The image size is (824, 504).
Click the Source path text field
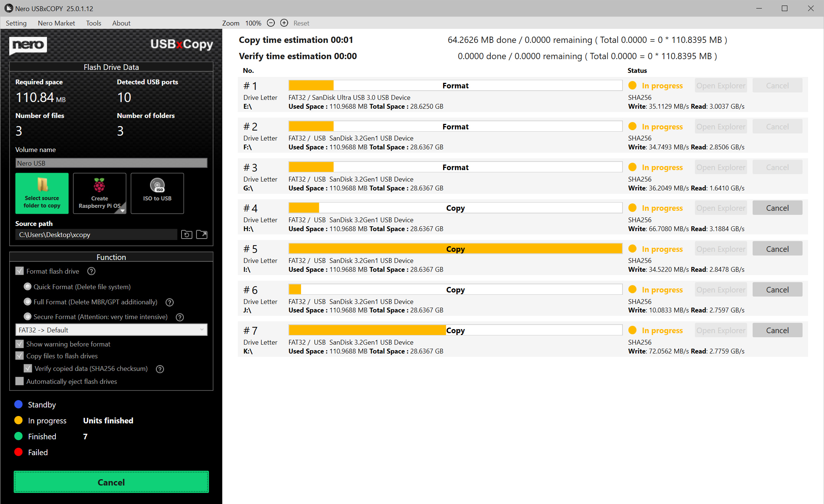pyautogui.click(x=96, y=235)
